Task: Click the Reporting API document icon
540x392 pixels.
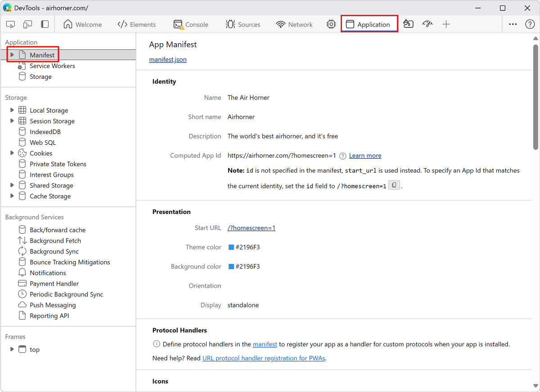Action: point(22,316)
